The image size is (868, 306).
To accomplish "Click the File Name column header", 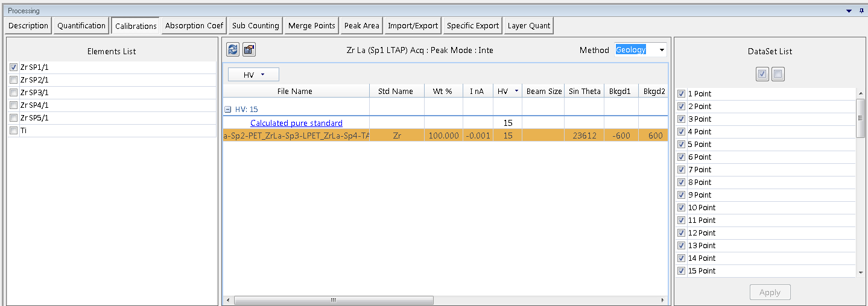I will [295, 92].
